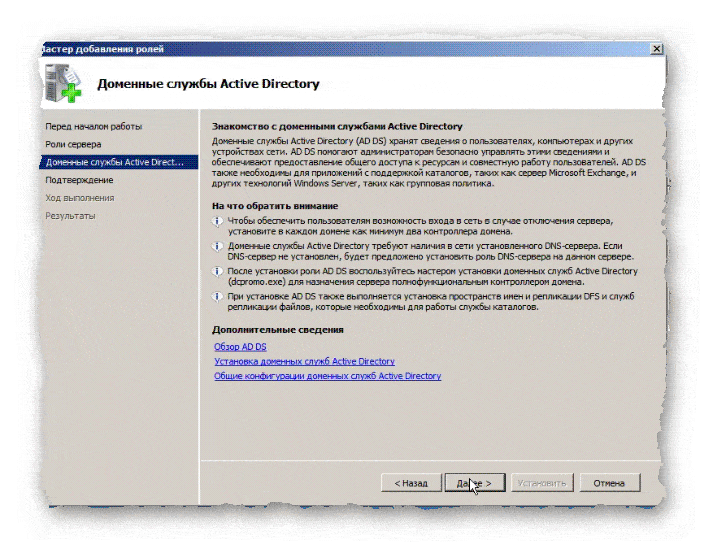Select the Результаты step

tap(70, 216)
